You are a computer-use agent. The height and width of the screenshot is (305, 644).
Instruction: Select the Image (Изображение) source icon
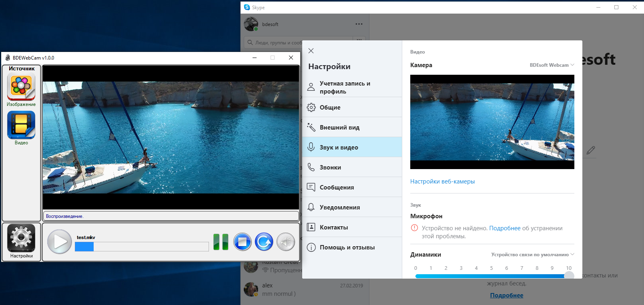tap(21, 87)
